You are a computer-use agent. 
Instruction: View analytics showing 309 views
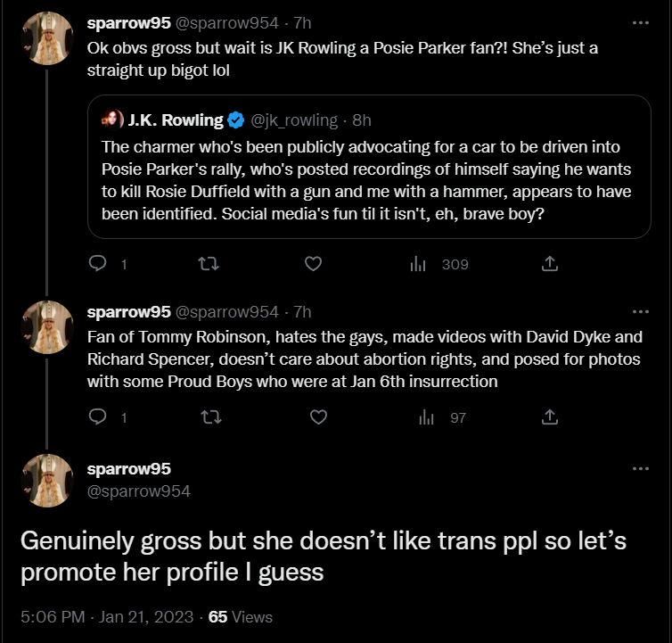coord(438,264)
